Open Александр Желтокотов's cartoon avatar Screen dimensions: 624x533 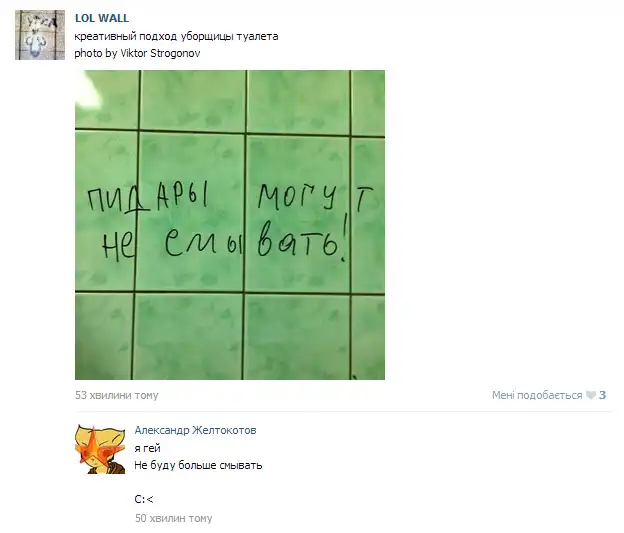pos(100,449)
